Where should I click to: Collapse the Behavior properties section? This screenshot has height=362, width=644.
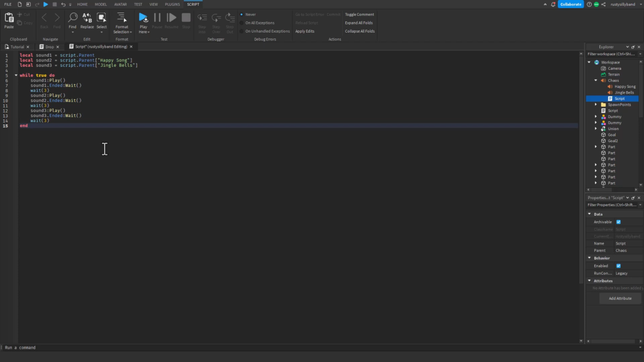coord(589,258)
